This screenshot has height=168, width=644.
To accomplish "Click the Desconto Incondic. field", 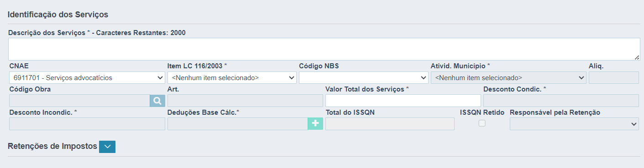I will [x=87, y=124].
